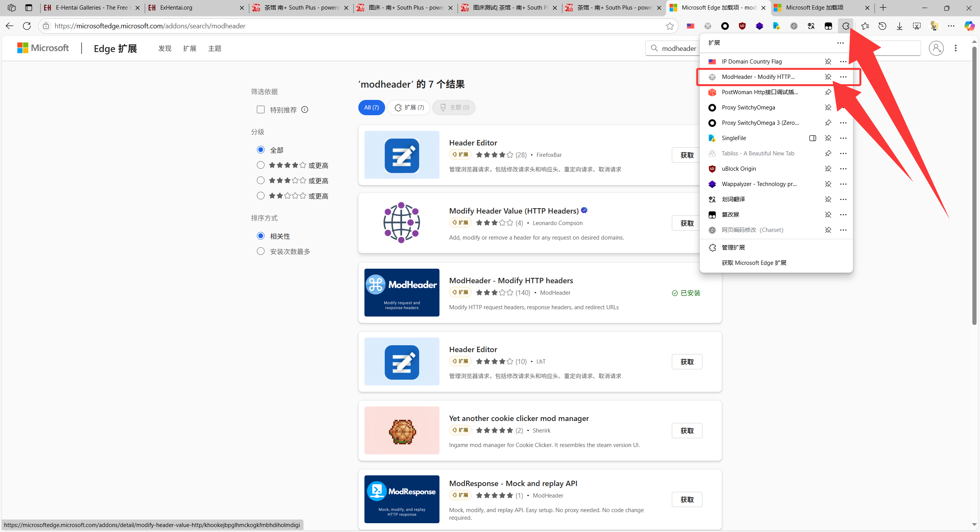Select 安装次数最多 sort option
The height and width of the screenshot is (532, 980).
tap(261, 251)
